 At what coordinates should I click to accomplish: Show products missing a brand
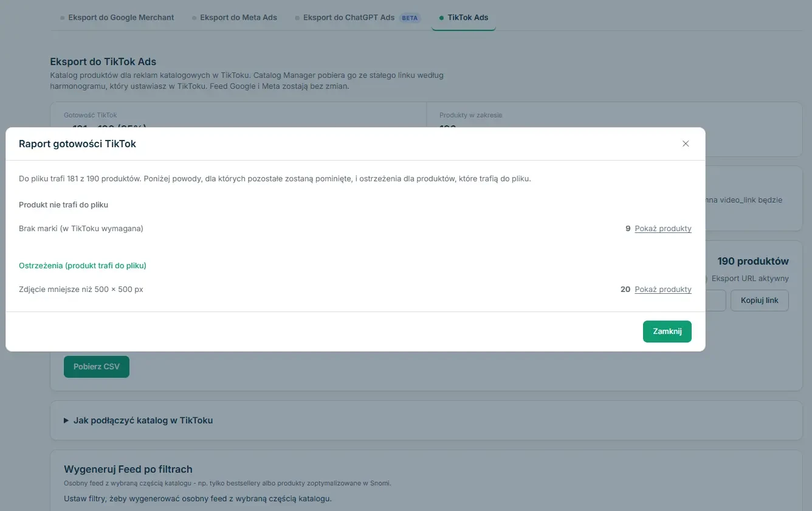coord(663,229)
